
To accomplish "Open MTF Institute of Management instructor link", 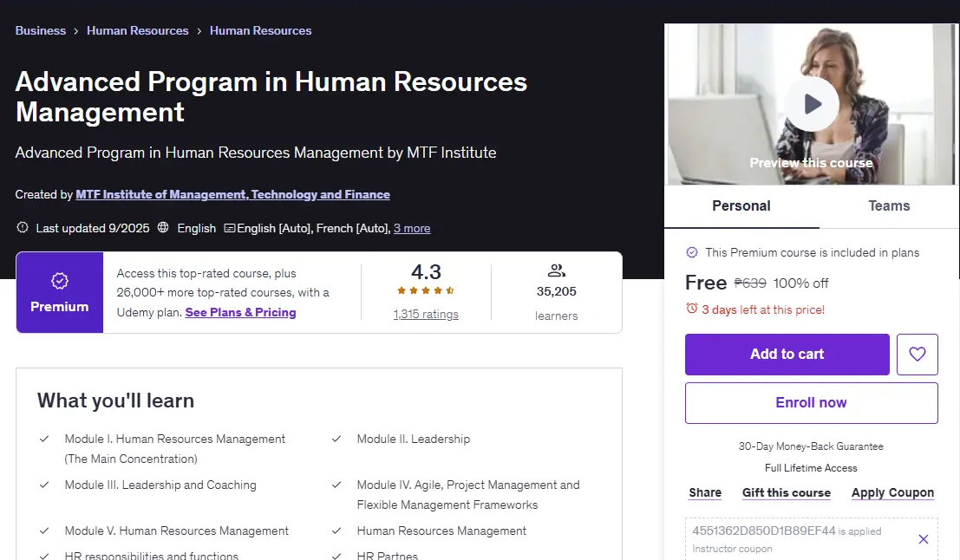I will pos(232,195).
